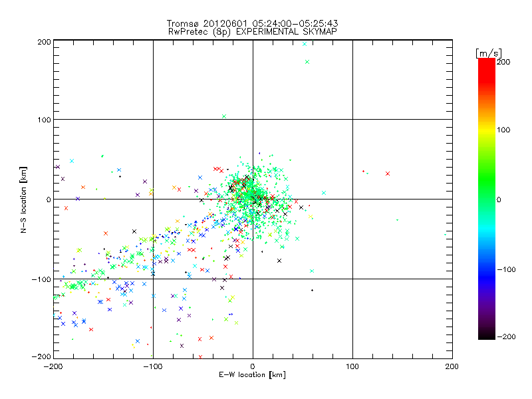The height and width of the screenshot is (399, 532).
Task: Click the cyan cross marker at the plot's top edge
Action: [x=305, y=44]
